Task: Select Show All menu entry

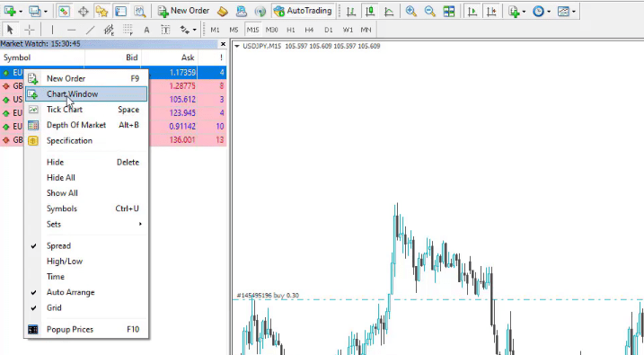Action: click(x=86, y=193)
